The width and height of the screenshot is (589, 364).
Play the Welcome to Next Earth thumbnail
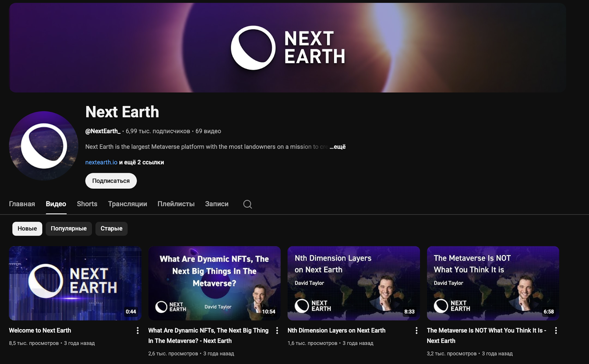(75, 283)
